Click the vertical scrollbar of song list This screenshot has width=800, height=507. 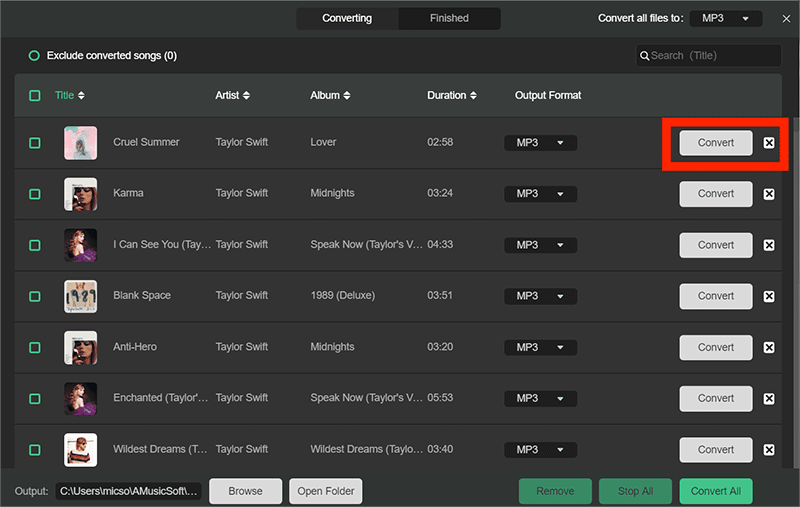pyautogui.click(x=795, y=291)
